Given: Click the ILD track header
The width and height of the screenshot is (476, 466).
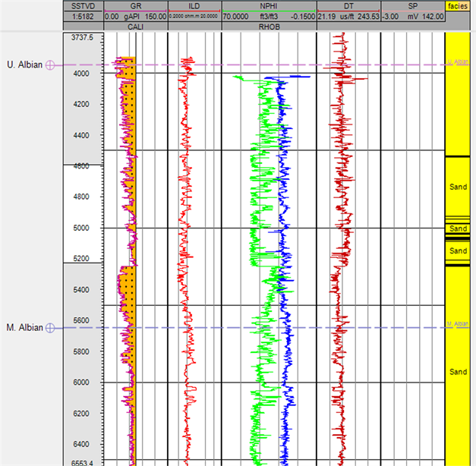Looking at the screenshot, I should coord(194,5).
